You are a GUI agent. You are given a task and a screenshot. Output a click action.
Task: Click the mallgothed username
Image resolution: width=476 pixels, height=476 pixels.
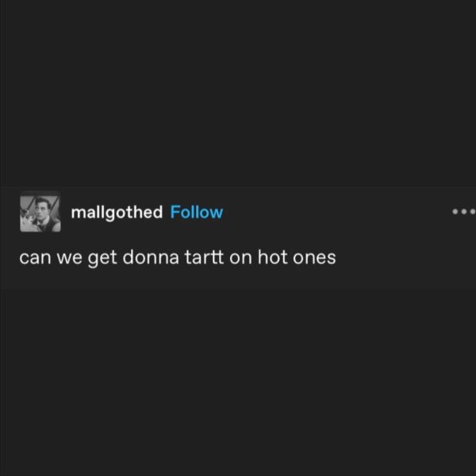[117, 212]
